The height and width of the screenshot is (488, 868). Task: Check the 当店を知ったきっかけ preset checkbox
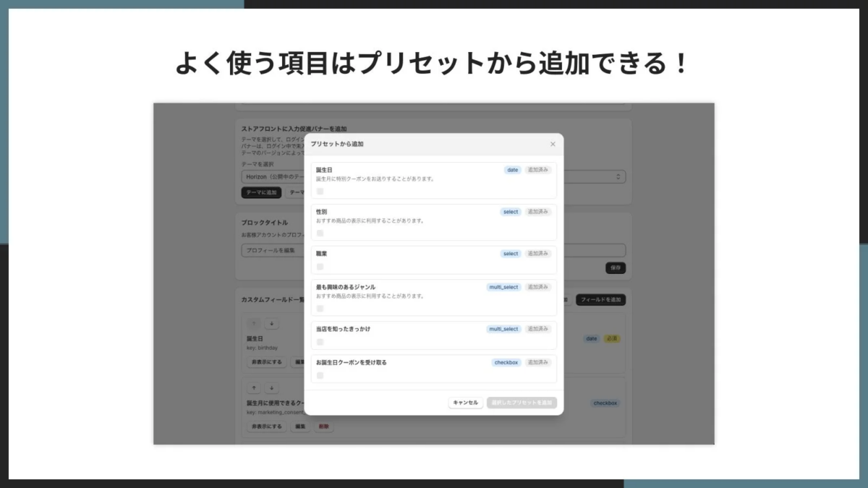point(320,342)
